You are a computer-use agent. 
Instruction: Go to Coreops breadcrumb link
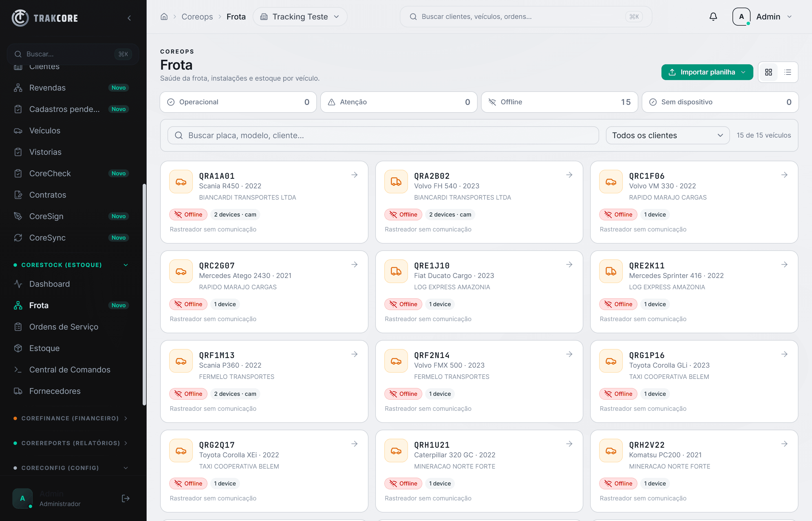(197, 17)
